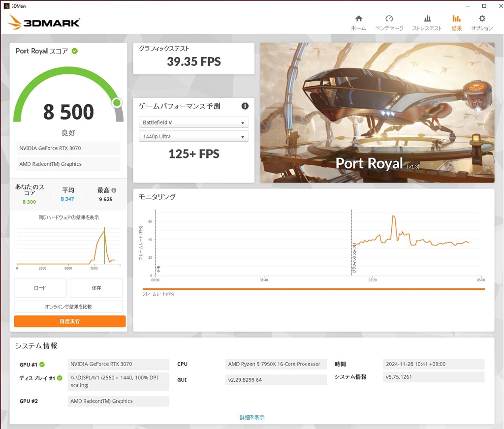Viewport: 504px width, 429px height.
Task: Click the score gauge indicator knob
Action: point(117,102)
